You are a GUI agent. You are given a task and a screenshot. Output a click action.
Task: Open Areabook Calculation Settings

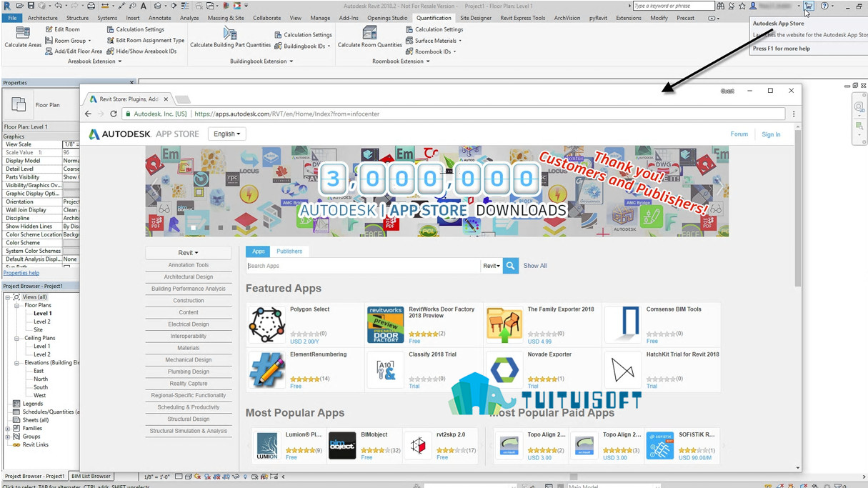point(135,29)
